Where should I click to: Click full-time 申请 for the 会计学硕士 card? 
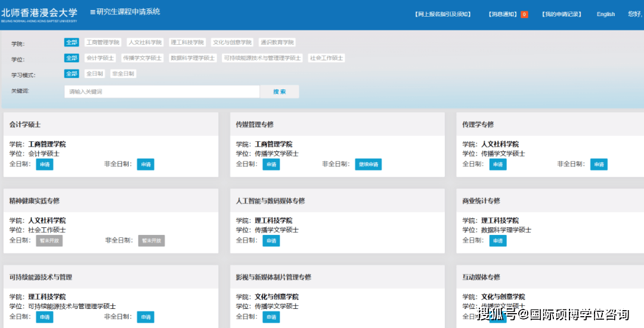click(x=44, y=164)
